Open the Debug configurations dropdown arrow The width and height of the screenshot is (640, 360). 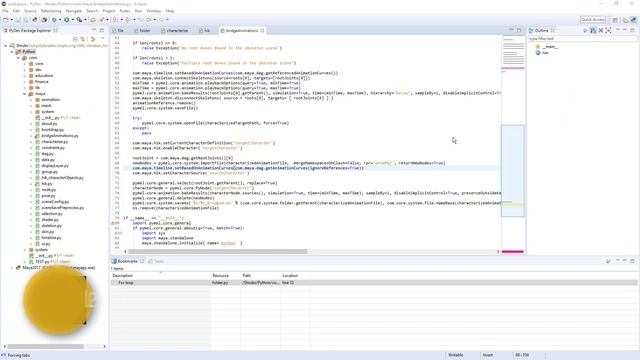[60, 20]
